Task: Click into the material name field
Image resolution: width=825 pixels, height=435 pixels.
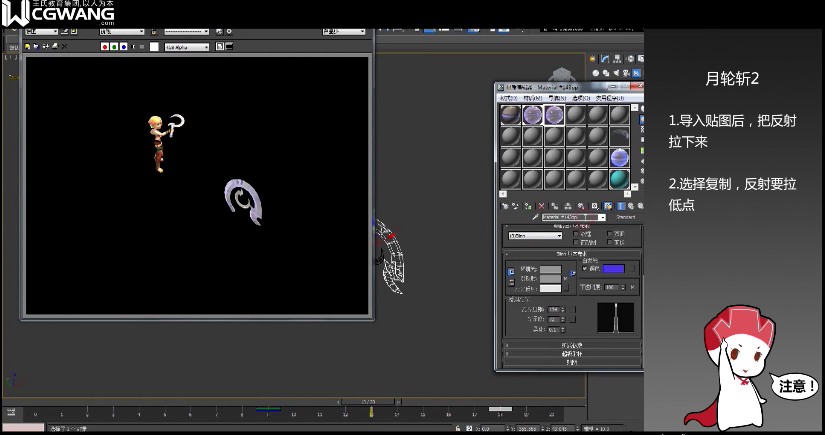Action: pyautogui.click(x=570, y=217)
